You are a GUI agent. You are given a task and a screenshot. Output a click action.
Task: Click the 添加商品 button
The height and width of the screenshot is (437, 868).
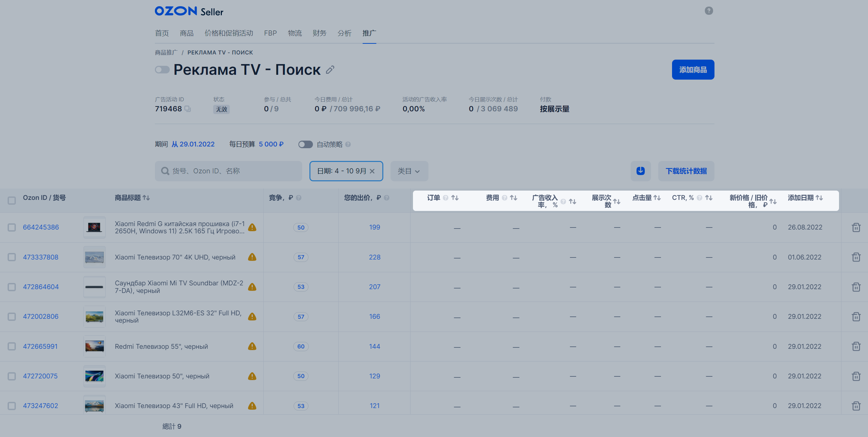[693, 70]
